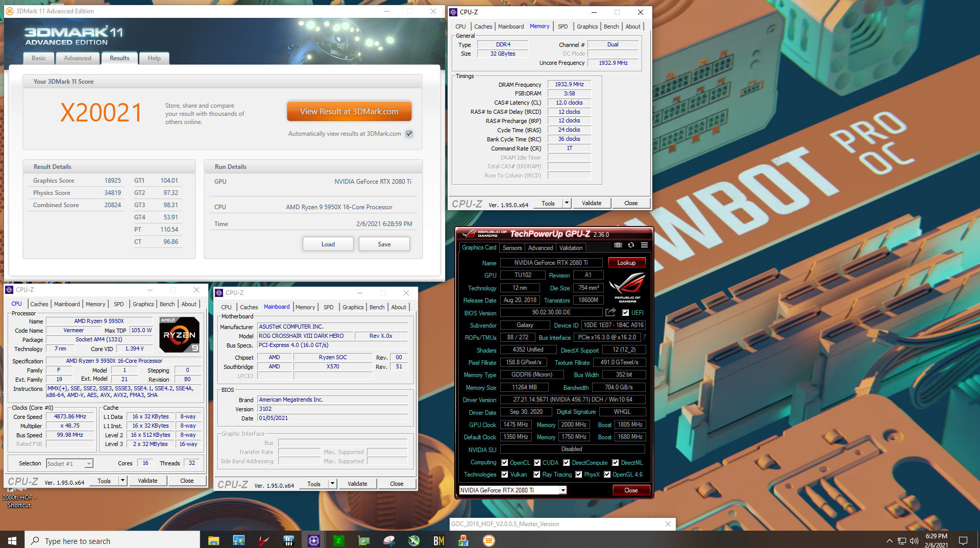Viewport: 980px width, 548px height.
Task: Click the Core Speed 4873.86 MHz value
Action: (x=70, y=416)
